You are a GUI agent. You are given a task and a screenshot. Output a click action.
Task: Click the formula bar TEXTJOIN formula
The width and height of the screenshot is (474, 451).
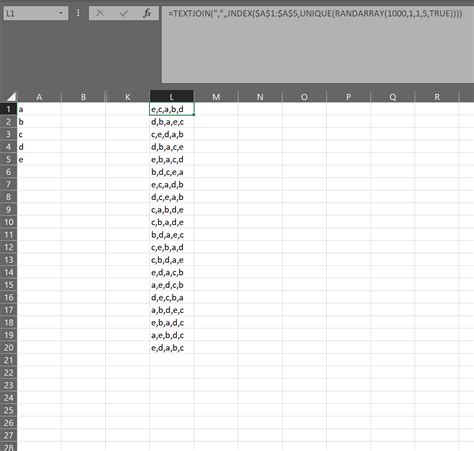click(315, 14)
